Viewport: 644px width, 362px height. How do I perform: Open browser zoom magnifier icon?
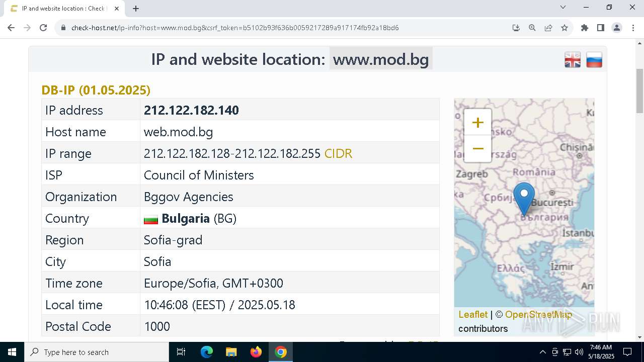(x=532, y=28)
